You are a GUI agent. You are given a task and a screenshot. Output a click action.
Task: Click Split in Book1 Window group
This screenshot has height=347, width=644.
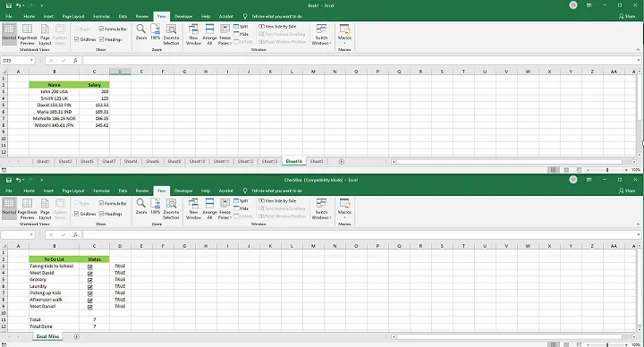pos(241,26)
